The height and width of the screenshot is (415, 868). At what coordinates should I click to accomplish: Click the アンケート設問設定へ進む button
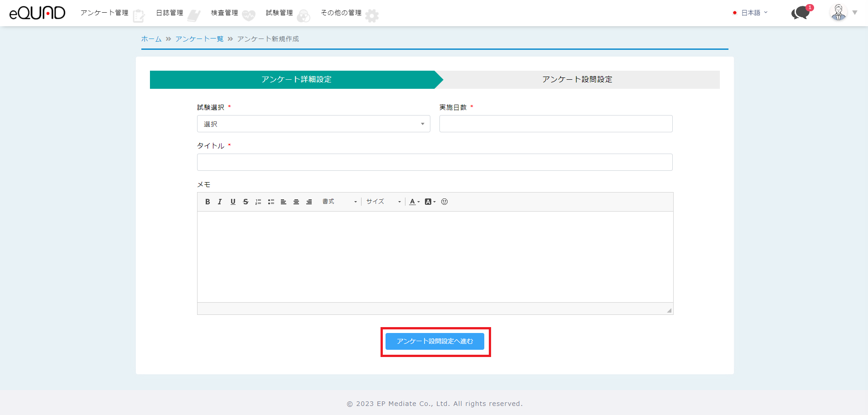[434, 341]
